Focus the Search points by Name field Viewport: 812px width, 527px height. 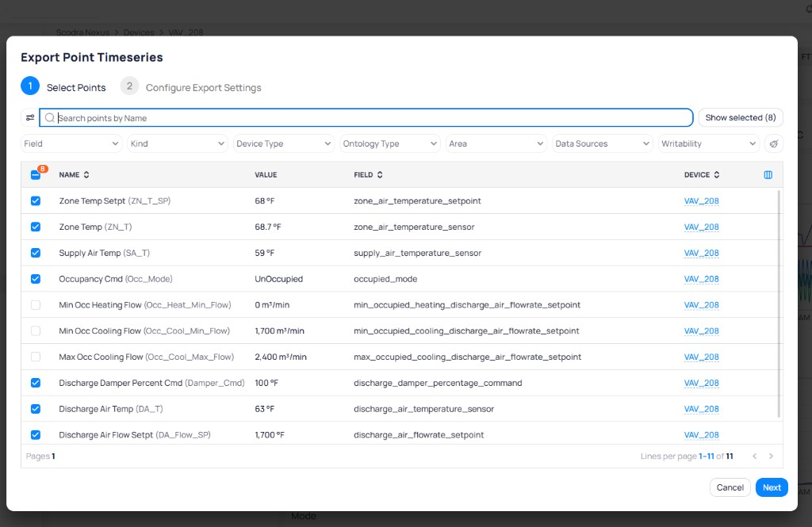point(366,117)
